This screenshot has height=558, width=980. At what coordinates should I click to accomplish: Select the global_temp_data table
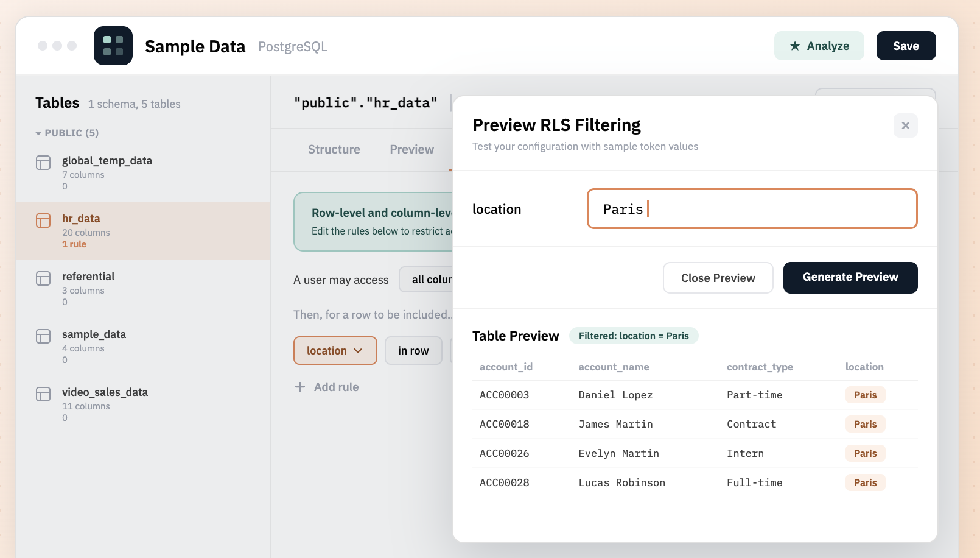[x=143, y=173]
